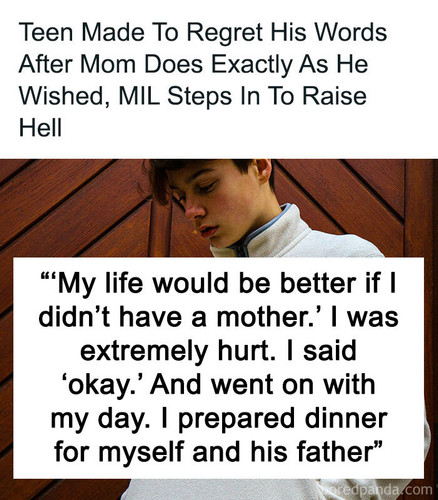
Task: Select the headline line starting 'Wished, MIL Steps'
Action: 193,96
